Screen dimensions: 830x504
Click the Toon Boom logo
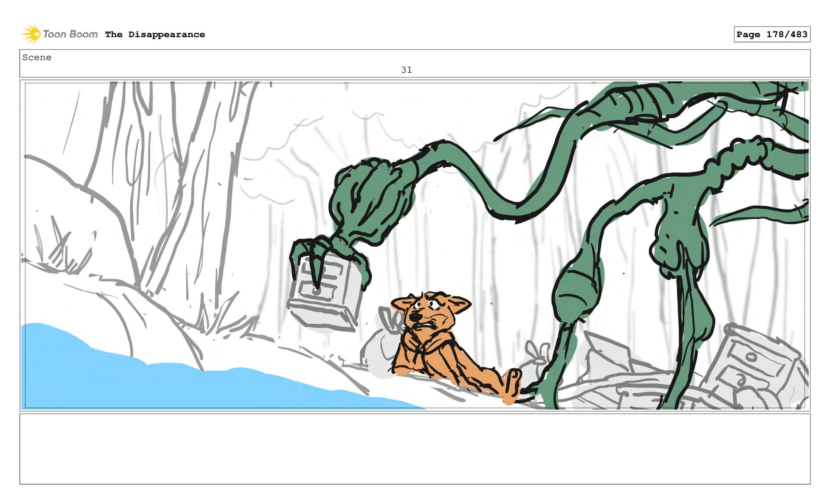pos(60,34)
